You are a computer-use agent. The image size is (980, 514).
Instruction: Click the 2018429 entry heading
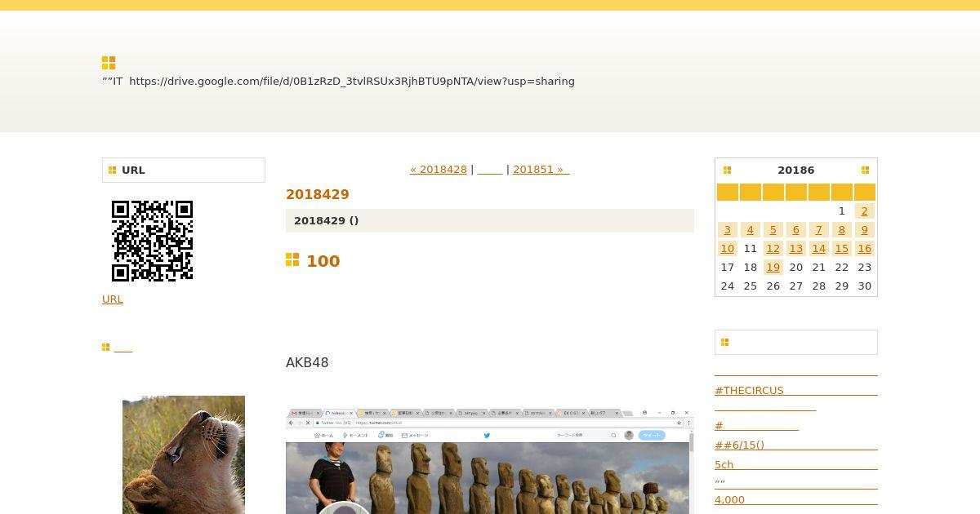click(318, 194)
